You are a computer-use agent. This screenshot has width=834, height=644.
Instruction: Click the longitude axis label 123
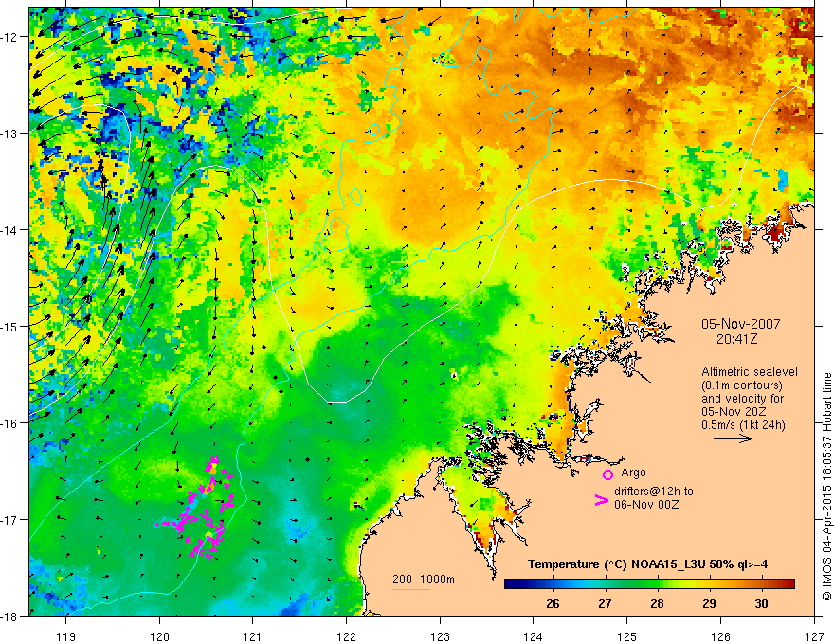tap(440, 636)
